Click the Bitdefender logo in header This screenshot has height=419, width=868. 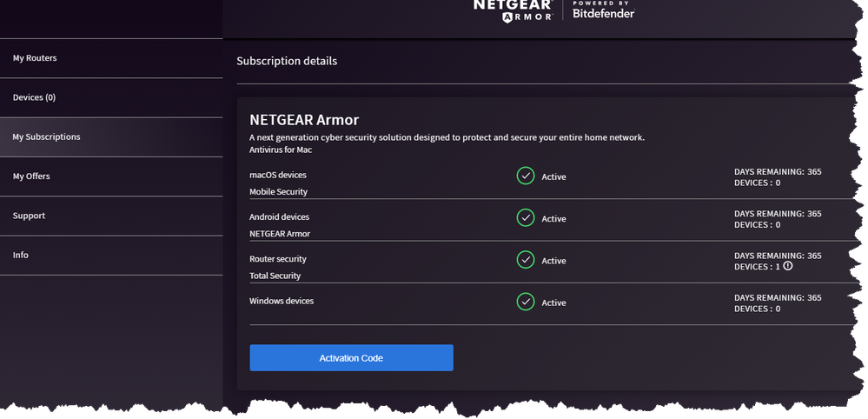point(603,10)
